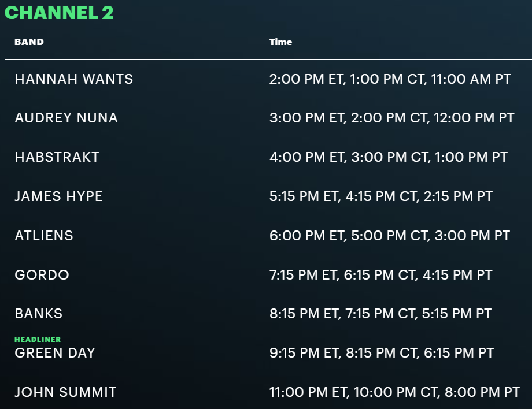Click the HANNAH WANTS band name
The height and width of the screenshot is (409, 532).
click(x=74, y=79)
